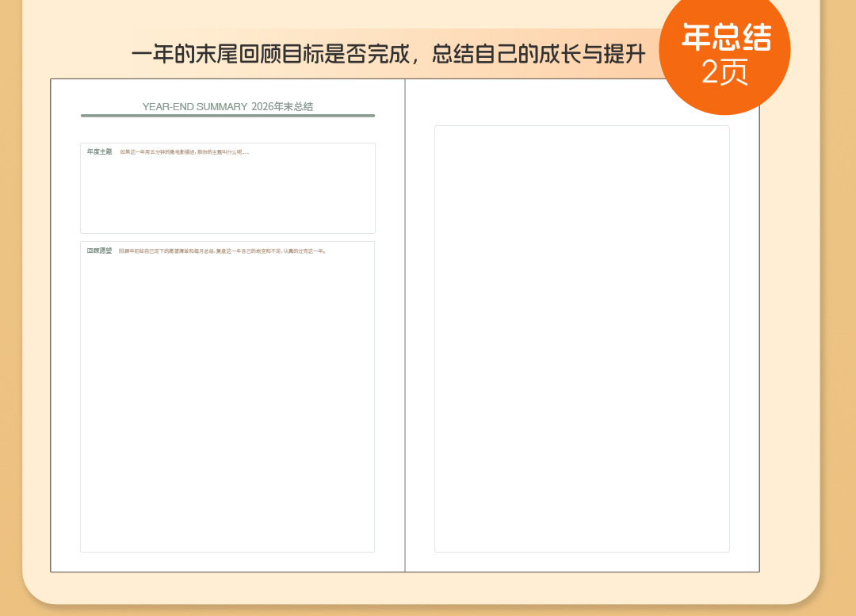Click the prompt text 如果这一年用五分钟的微电影描述

click(x=158, y=152)
